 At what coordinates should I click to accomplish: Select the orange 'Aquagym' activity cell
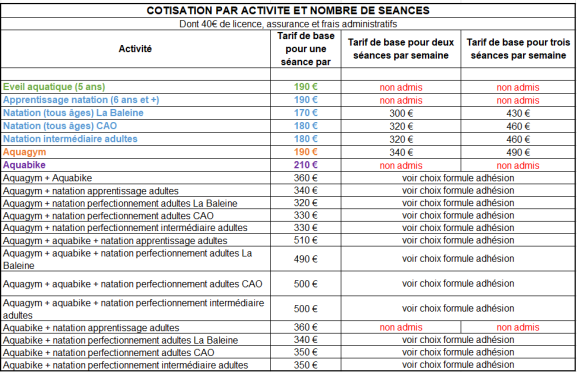25,152
